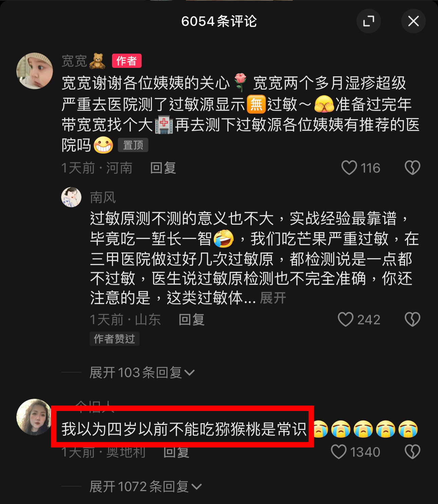The width and height of the screenshot is (438, 504).
Task: Expand 南风's truncated comment via 展开
Action: coord(273,298)
